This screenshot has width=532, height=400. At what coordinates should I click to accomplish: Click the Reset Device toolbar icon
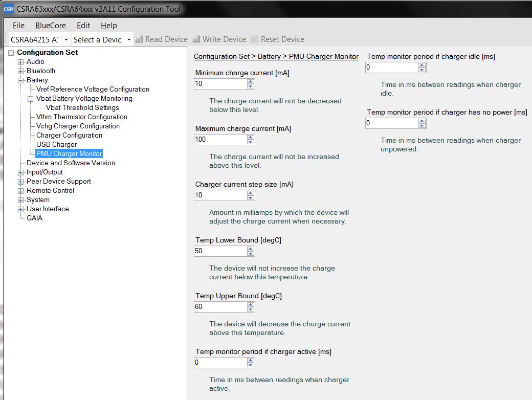(255, 39)
